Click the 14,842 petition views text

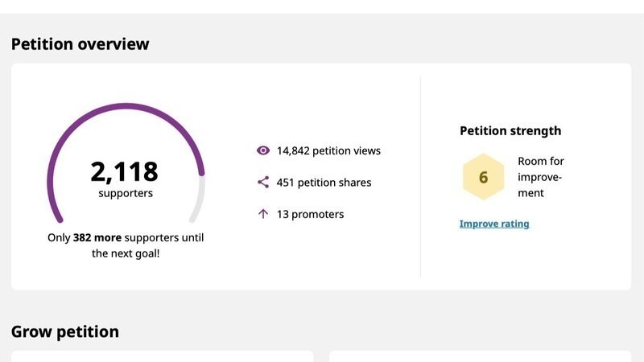[328, 150]
